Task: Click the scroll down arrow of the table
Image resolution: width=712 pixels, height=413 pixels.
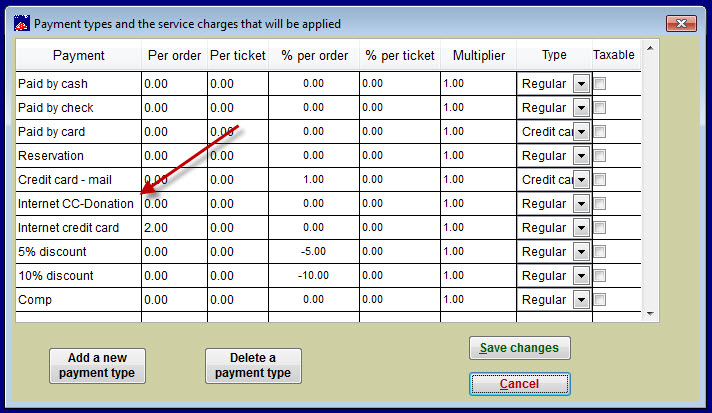Action: (x=650, y=314)
